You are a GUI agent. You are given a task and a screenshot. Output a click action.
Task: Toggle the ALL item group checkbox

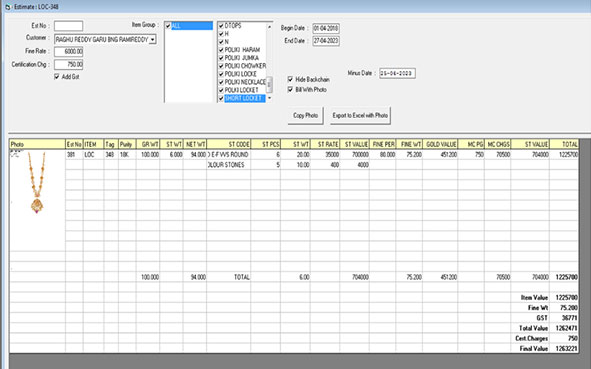[168, 26]
